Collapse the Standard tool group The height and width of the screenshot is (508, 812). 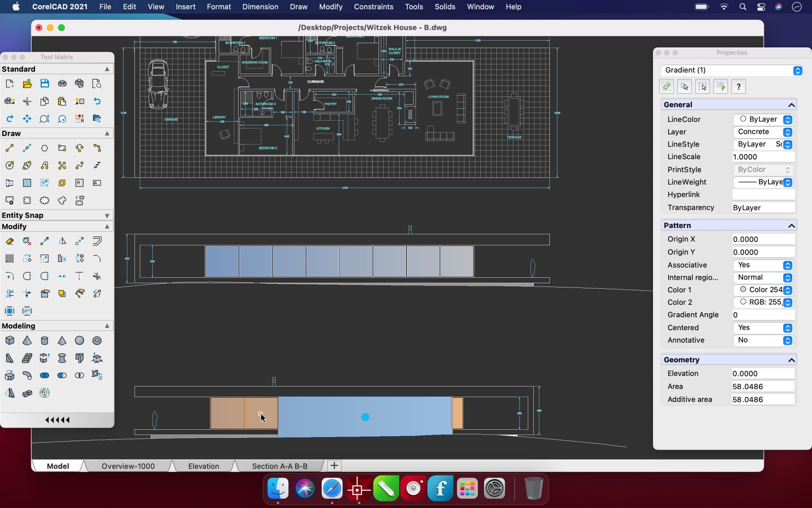[x=107, y=69]
